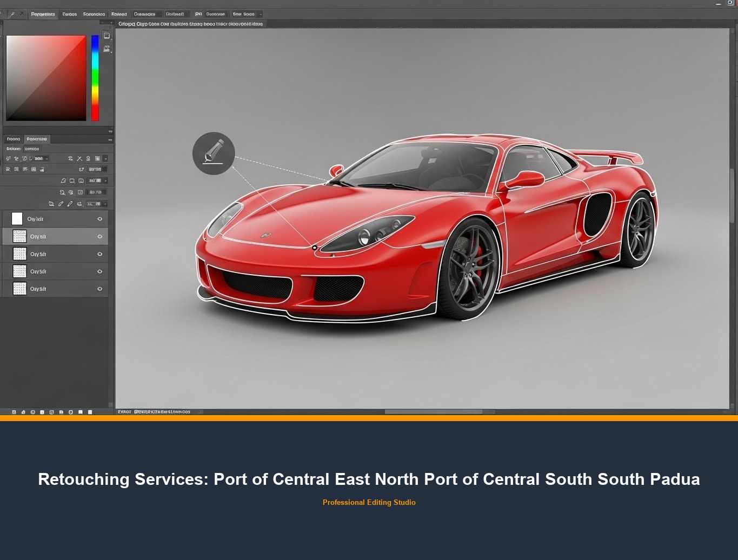This screenshot has height=560, width=738.
Task: Select the pen tool icon in the top options bar
Action: [12, 14]
